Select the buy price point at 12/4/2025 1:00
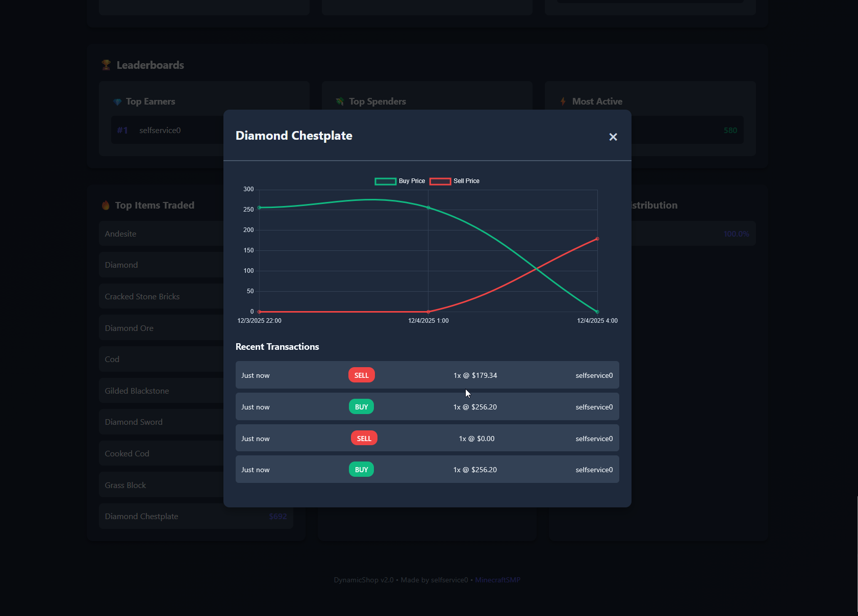Screen dimensions: 858x616 428,208
